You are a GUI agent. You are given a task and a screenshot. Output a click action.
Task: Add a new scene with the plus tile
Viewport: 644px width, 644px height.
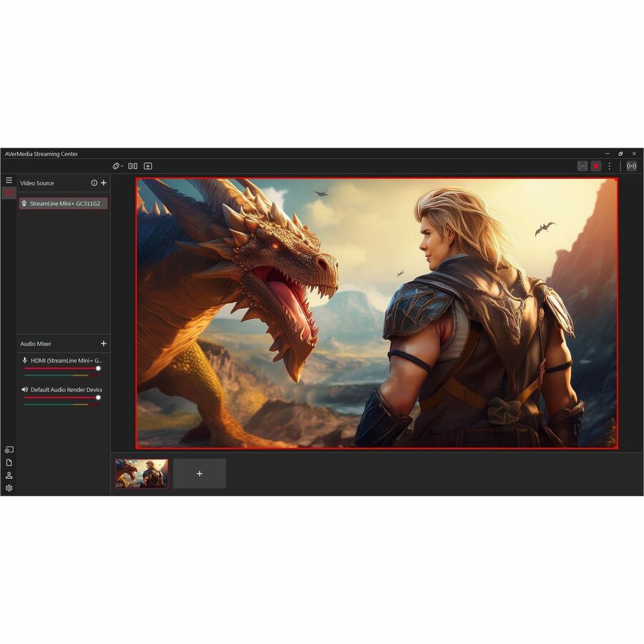(x=200, y=474)
